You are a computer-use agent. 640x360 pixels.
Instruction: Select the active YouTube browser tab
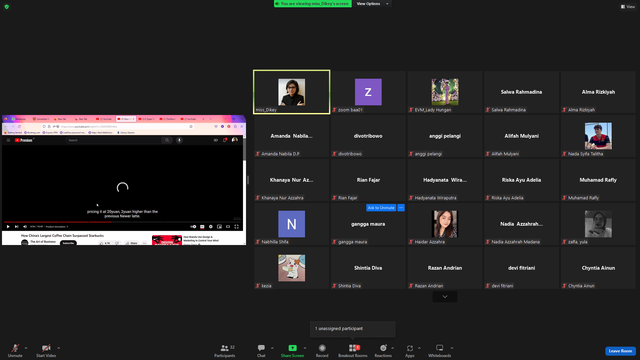126,119
